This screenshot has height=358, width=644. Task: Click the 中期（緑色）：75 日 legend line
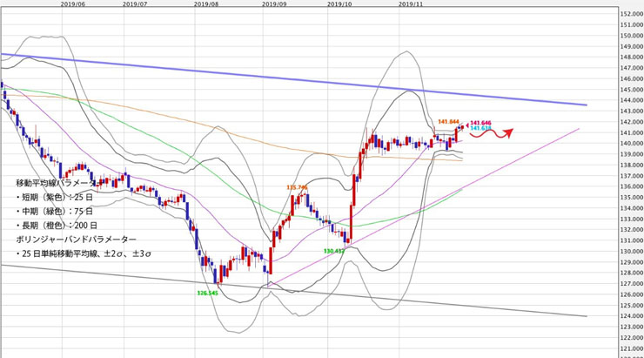click(x=55, y=212)
